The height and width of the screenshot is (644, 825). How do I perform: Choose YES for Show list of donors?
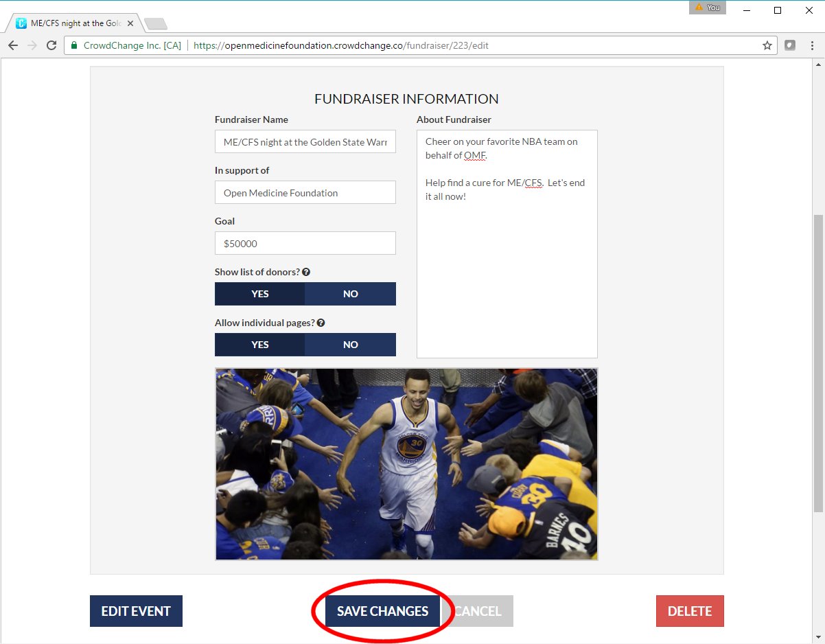(260, 294)
